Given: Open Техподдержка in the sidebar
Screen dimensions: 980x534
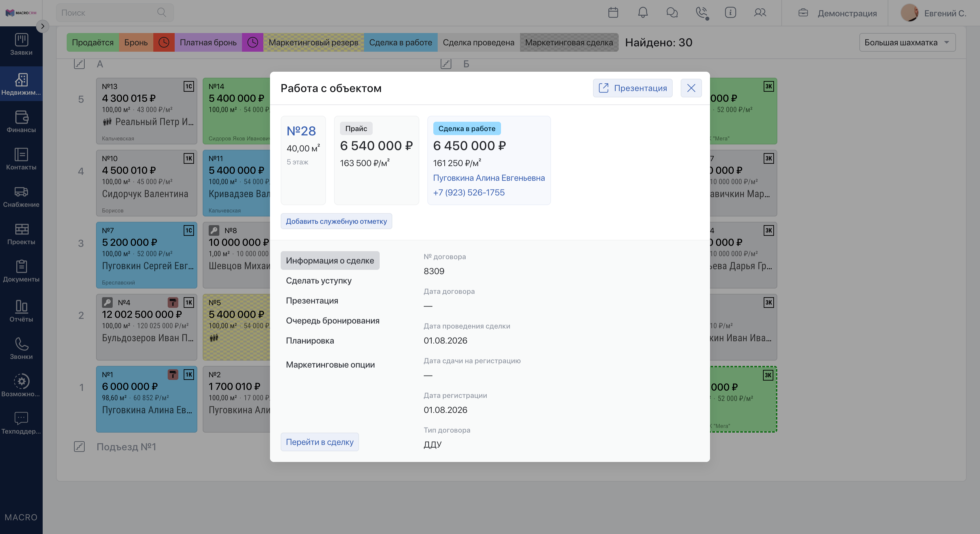Looking at the screenshot, I should (x=21, y=423).
